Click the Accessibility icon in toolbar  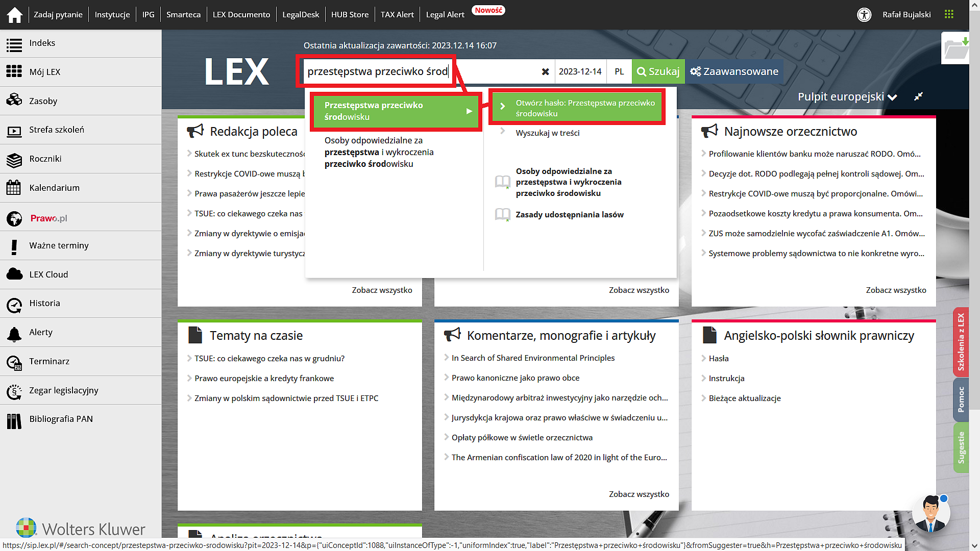point(864,12)
